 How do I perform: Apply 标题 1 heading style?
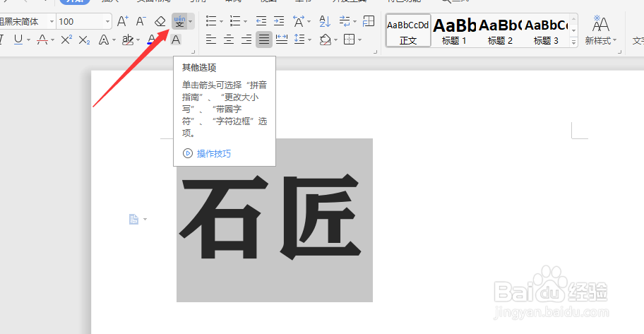(454, 31)
